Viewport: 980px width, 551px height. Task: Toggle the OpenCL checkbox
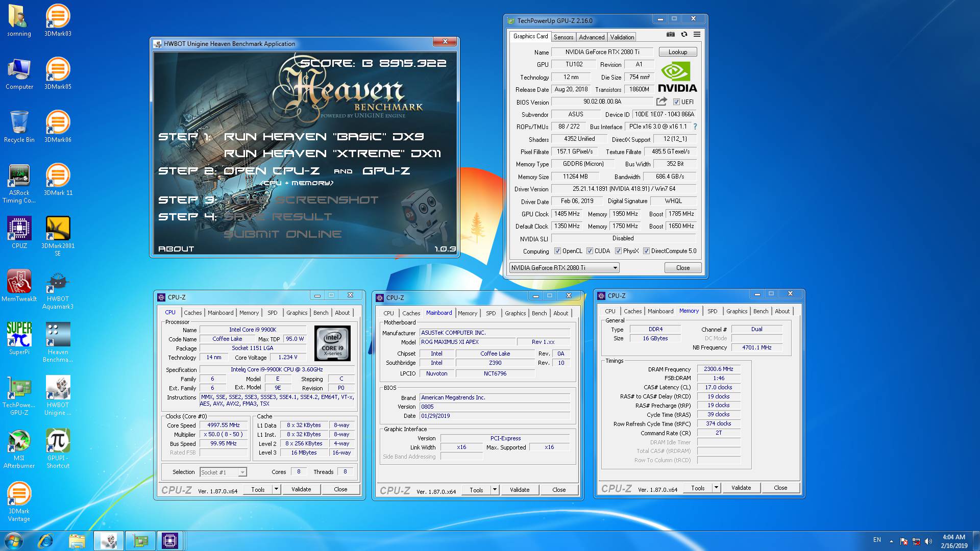click(x=557, y=251)
